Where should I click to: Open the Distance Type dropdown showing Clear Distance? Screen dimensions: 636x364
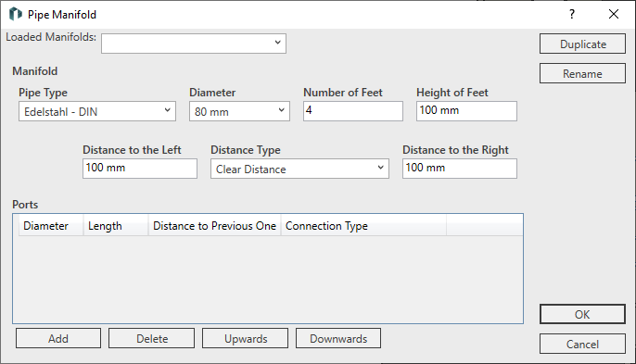[x=299, y=169]
